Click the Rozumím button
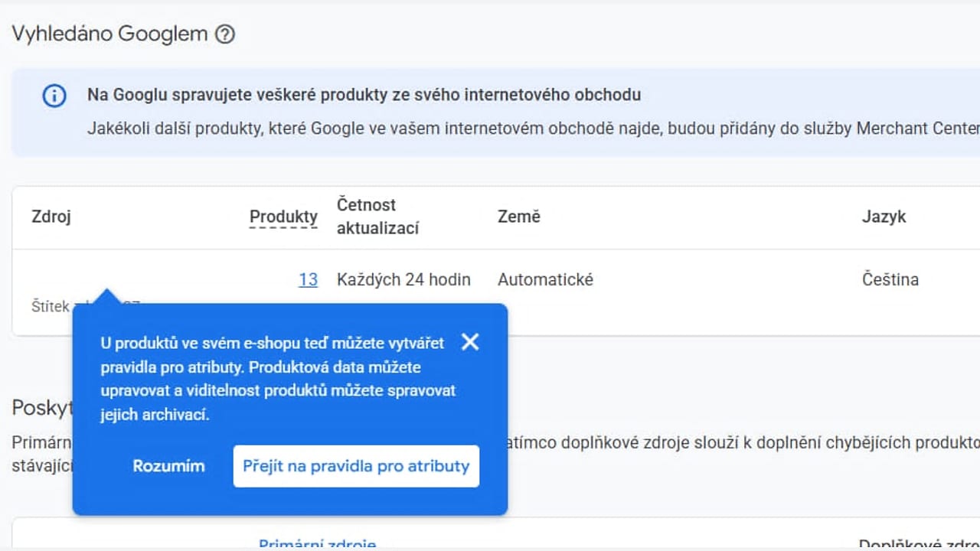Viewport: 980px width, 551px height. (168, 466)
